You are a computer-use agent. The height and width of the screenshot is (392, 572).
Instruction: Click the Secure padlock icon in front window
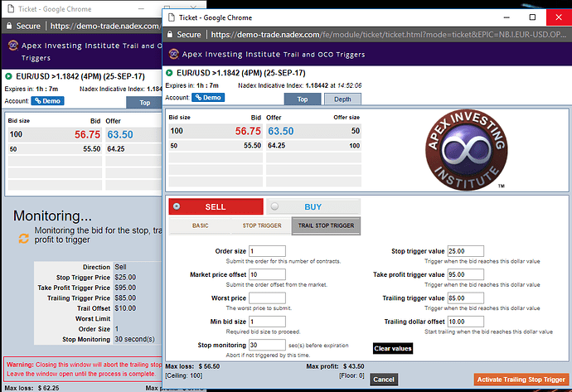(169, 34)
